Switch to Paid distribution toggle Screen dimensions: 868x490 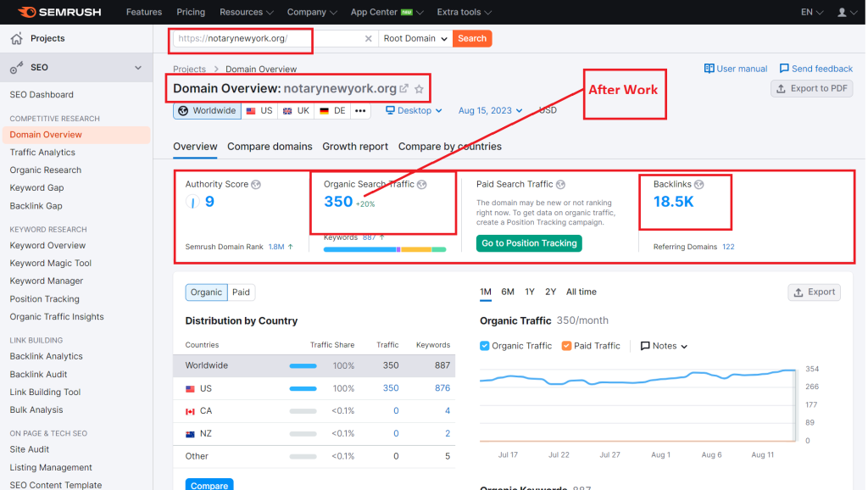tap(241, 292)
